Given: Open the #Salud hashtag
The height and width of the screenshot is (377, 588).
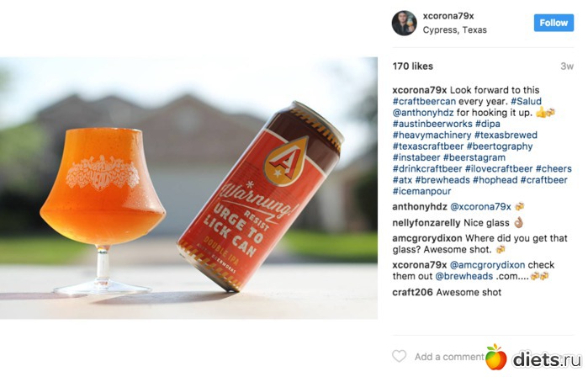Looking at the screenshot, I should 526,101.
